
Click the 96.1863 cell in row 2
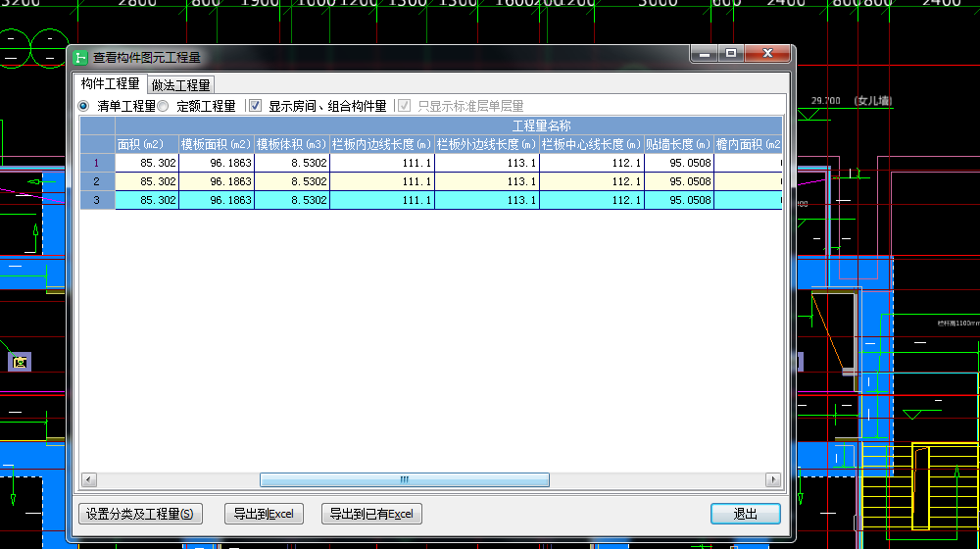(x=217, y=181)
